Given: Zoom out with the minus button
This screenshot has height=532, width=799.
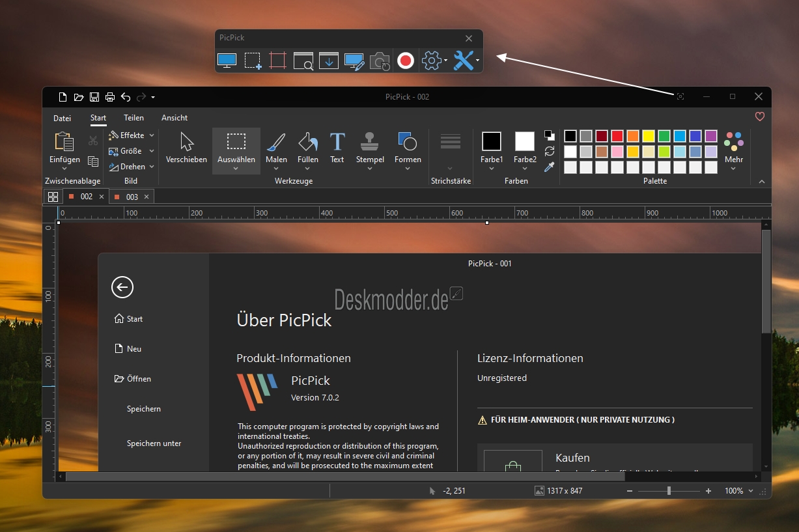Looking at the screenshot, I should click(x=629, y=491).
